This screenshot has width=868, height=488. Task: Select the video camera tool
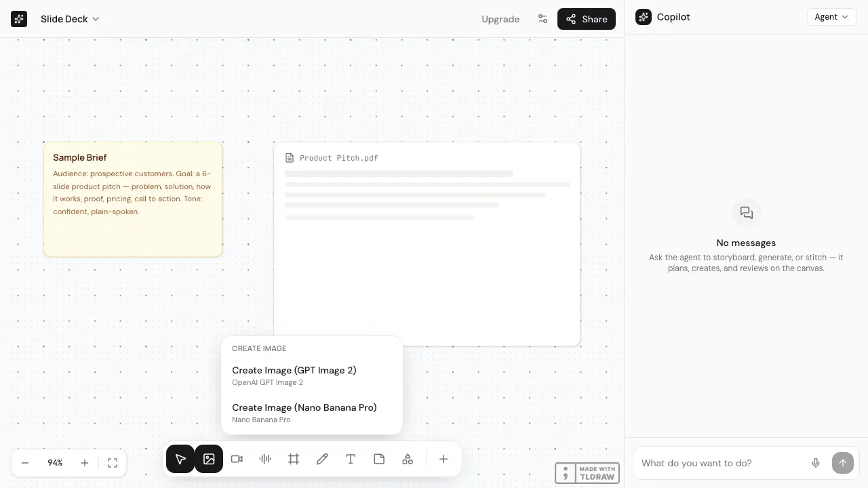[237, 459]
